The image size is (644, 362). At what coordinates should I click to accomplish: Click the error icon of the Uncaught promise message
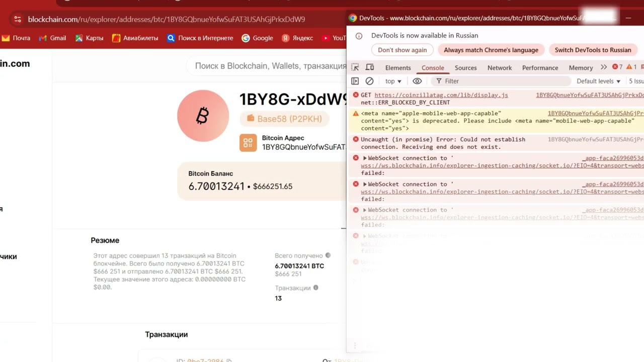point(356,139)
